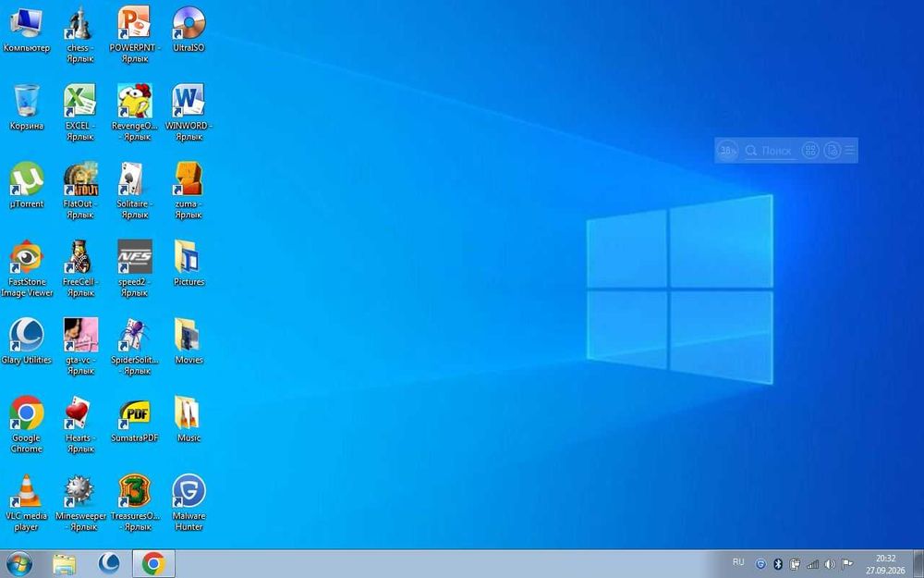Viewport: 924px width, 578px height.
Task: Select the FlatOut shortcut icon
Action: pyautogui.click(x=80, y=178)
